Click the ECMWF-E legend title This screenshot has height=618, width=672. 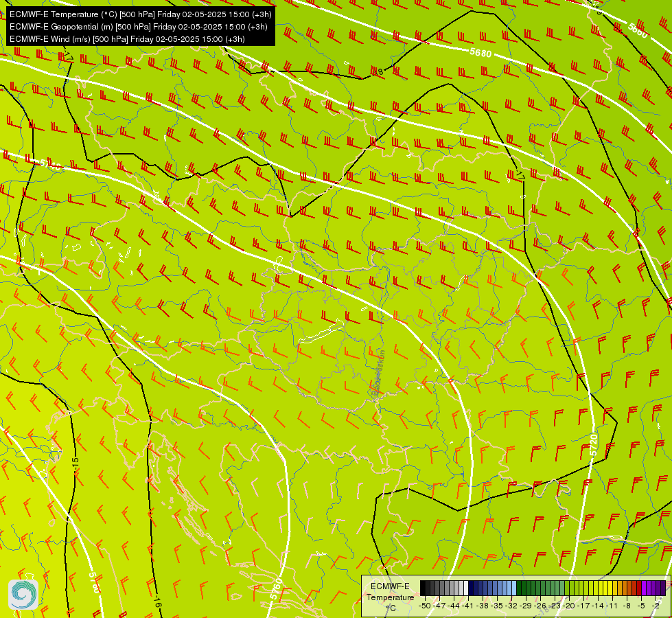coord(390,586)
